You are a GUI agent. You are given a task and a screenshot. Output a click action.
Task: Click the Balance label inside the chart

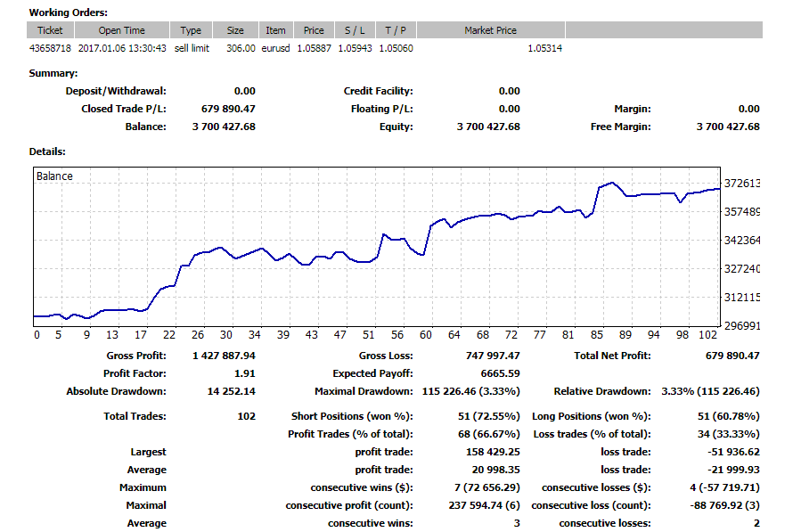54,176
